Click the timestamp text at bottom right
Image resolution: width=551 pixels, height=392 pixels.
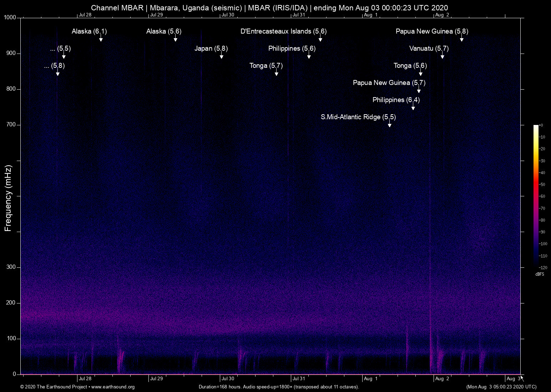coord(501,387)
